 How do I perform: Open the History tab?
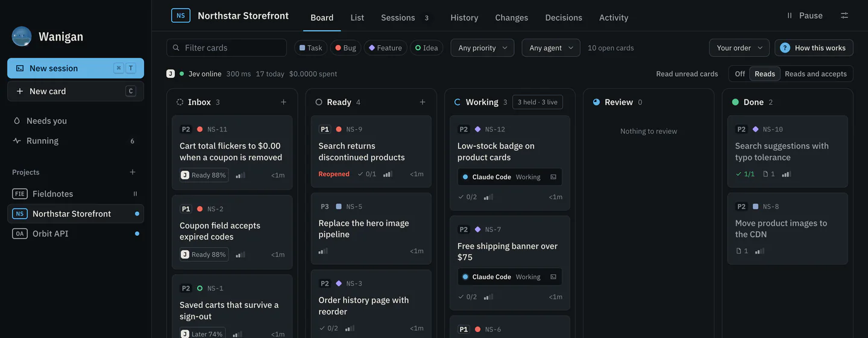click(x=464, y=18)
